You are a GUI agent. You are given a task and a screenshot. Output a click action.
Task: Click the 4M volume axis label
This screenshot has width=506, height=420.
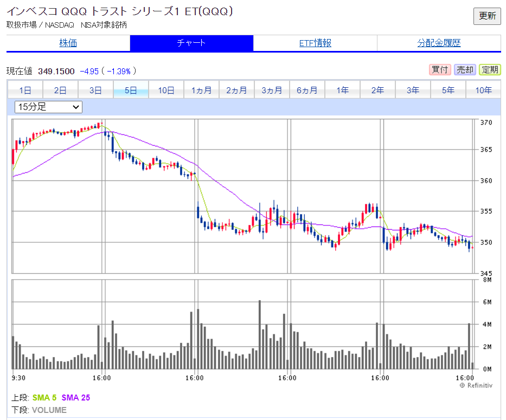click(x=487, y=325)
